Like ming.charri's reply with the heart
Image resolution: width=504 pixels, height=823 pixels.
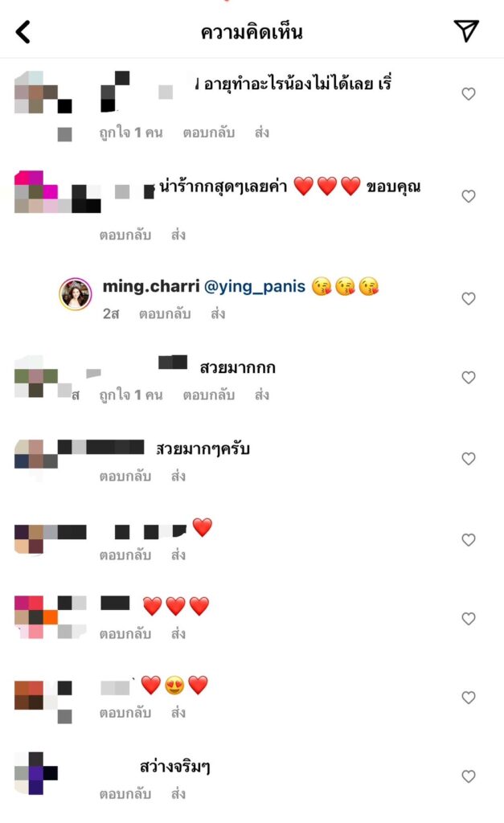(x=469, y=299)
